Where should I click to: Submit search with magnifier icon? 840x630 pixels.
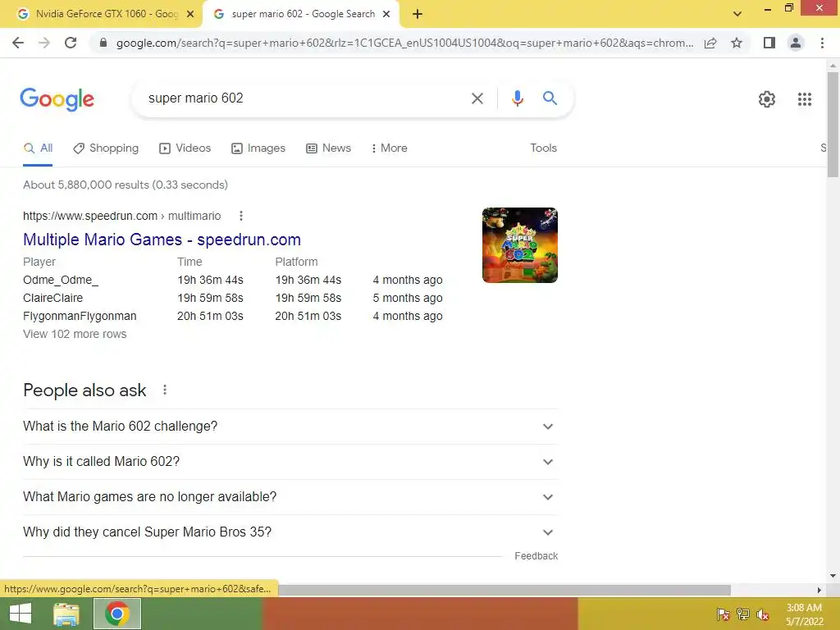click(x=550, y=98)
